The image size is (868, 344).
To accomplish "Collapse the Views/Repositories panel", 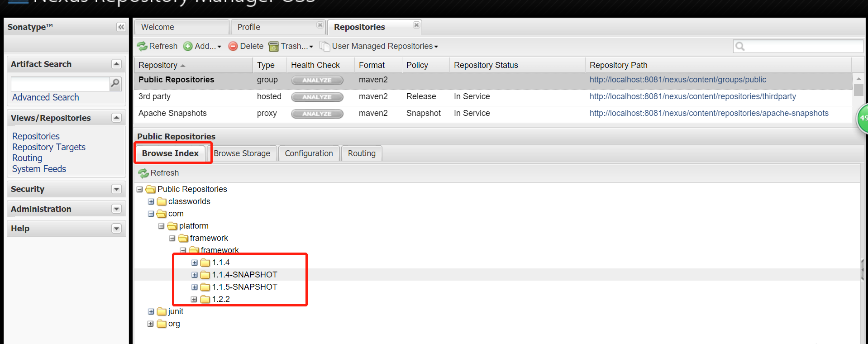I will (x=116, y=118).
